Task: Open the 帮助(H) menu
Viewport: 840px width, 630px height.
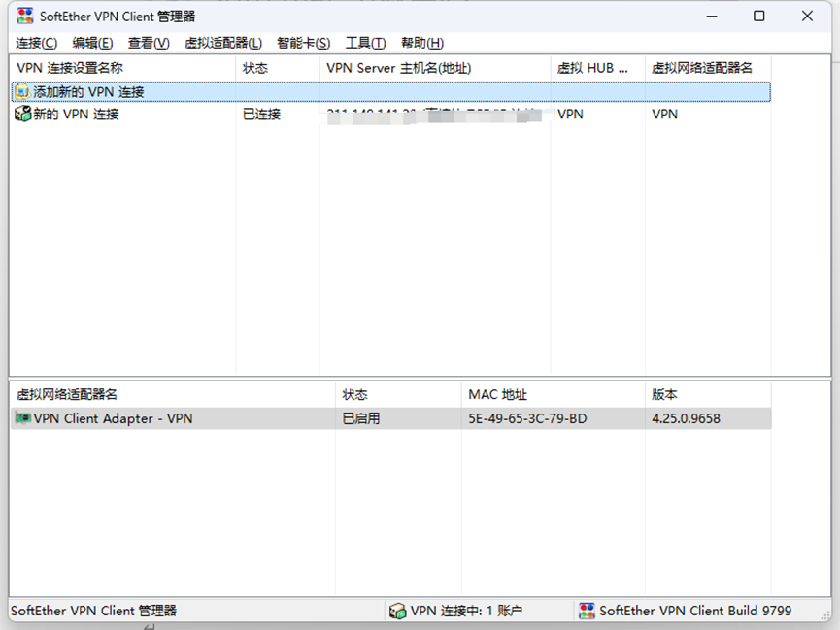Action: 422,43
